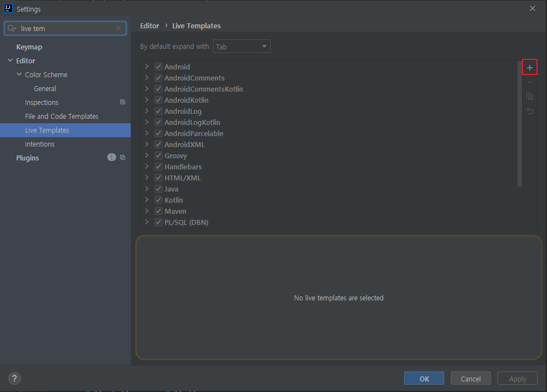Open the Intentions settings page
The image size is (547, 392).
39,144
